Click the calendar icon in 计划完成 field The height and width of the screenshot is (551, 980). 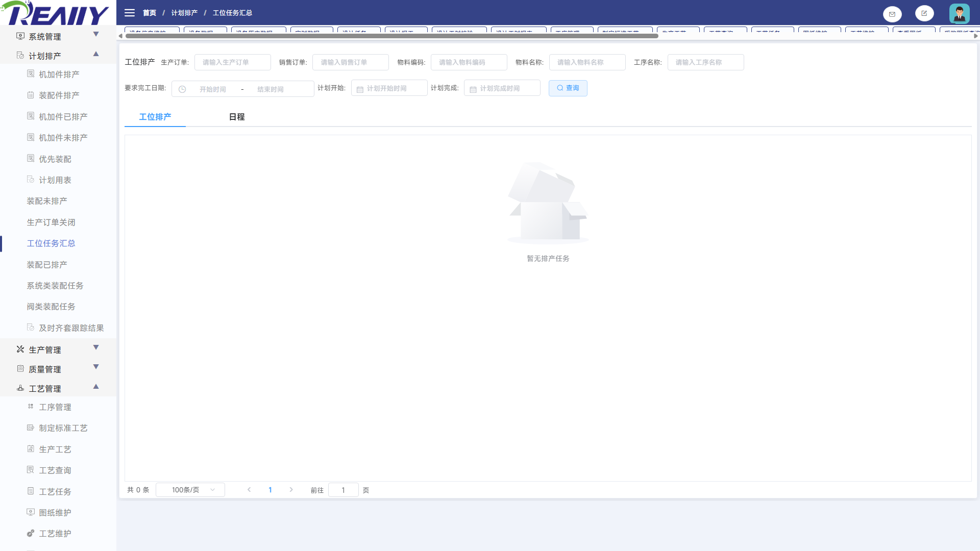tap(473, 89)
